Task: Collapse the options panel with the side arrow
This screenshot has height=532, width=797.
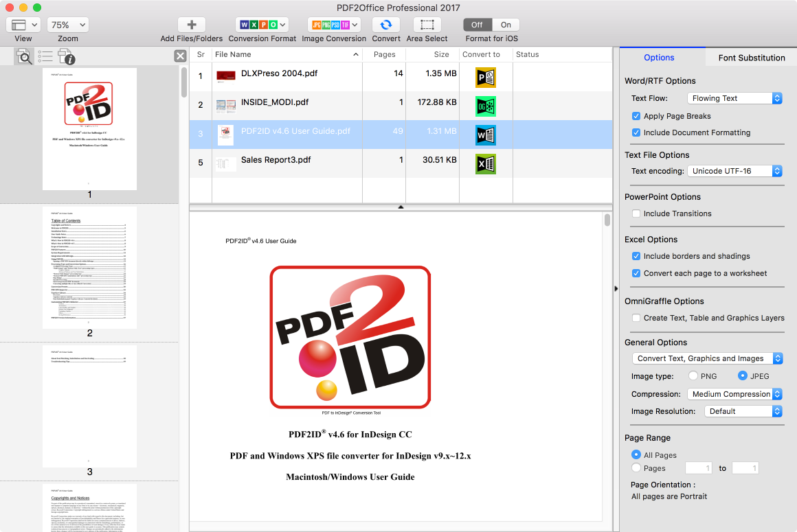Action: coord(616,288)
